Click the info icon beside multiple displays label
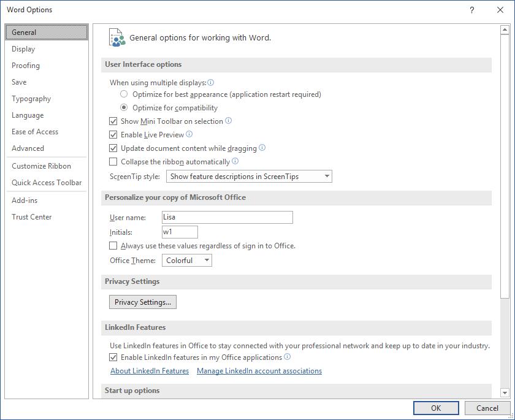 (x=210, y=82)
